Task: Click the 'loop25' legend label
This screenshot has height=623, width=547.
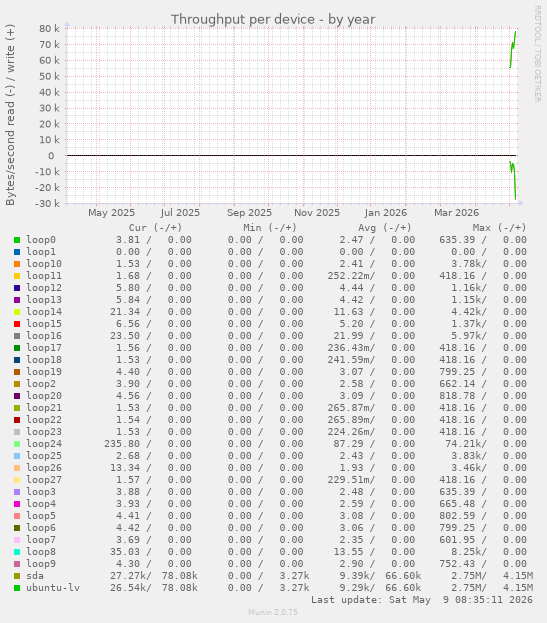Action: pos(44,456)
